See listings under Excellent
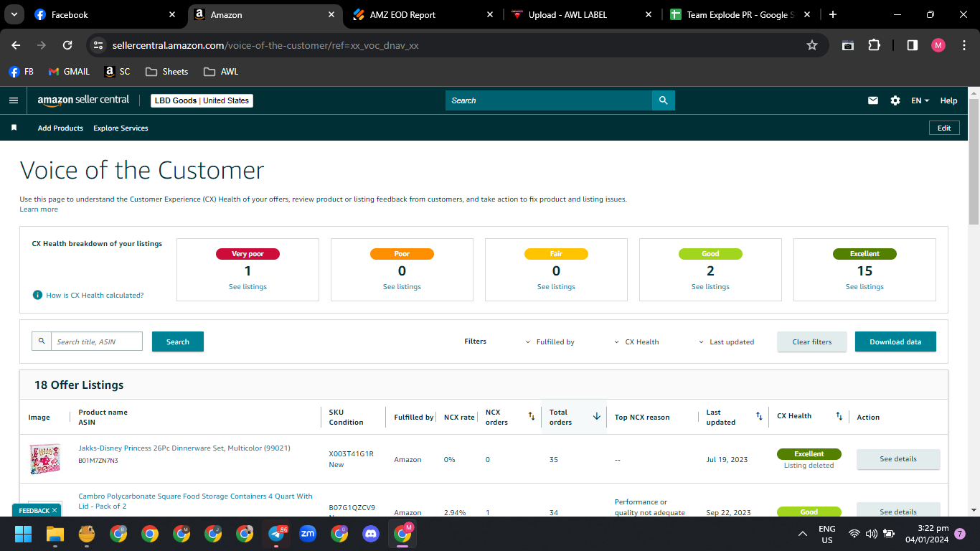Screen dimensions: 980x551 coord(864,287)
